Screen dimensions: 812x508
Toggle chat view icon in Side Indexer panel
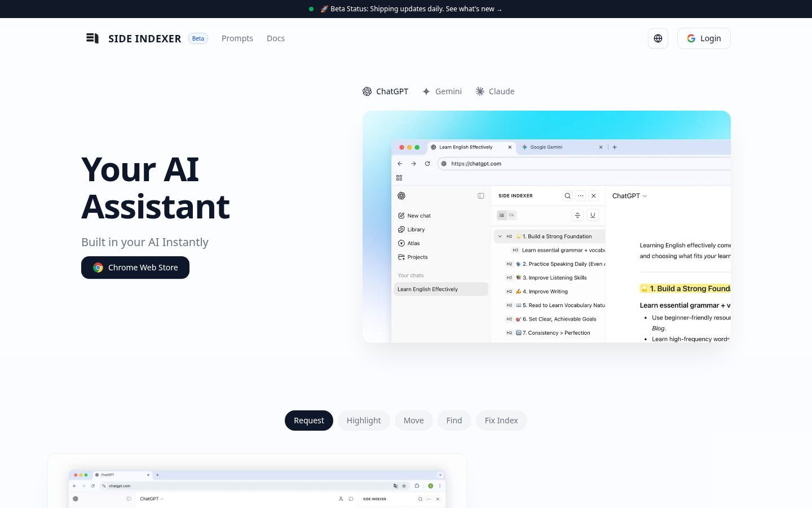511,215
